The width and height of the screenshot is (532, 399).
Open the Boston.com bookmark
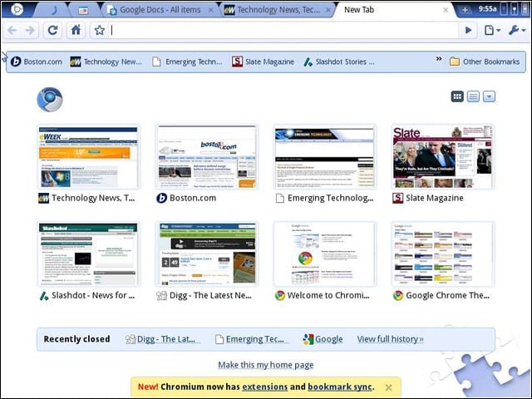[x=37, y=62]
